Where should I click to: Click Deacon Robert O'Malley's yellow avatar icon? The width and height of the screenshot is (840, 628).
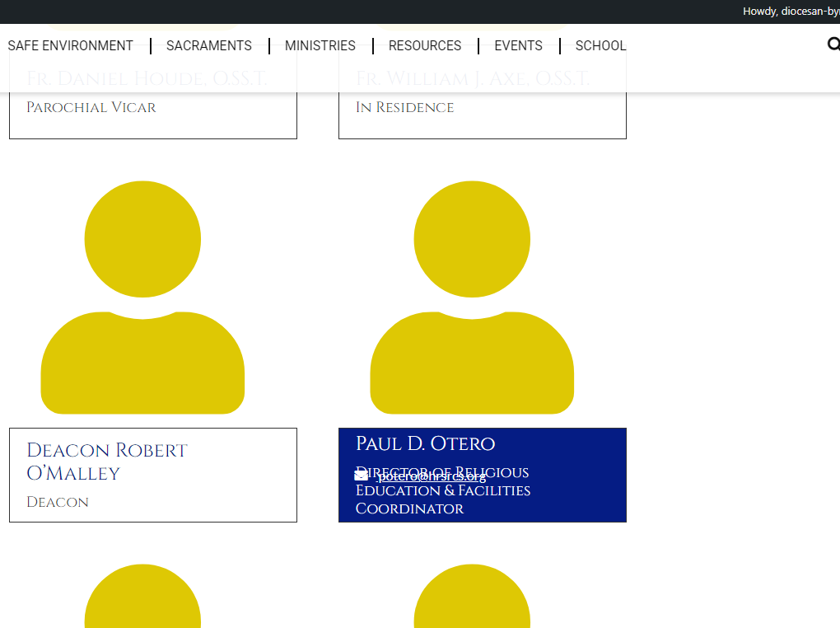pyautogui.click(x=142, y=297)
